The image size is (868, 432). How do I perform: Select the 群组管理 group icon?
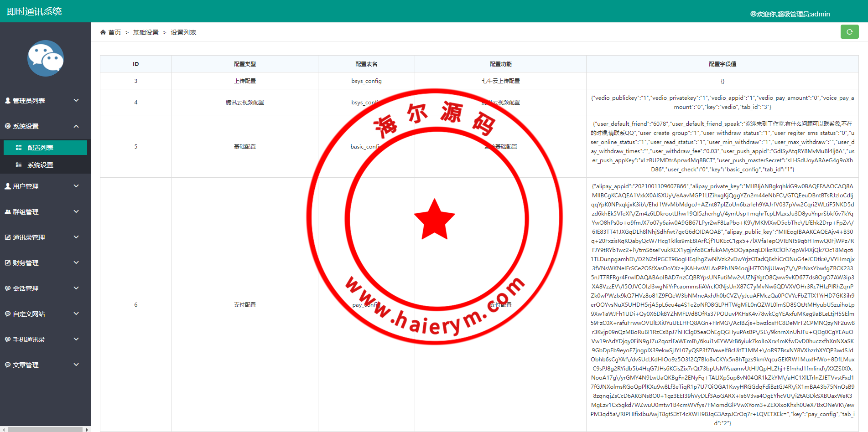(7, 211)
